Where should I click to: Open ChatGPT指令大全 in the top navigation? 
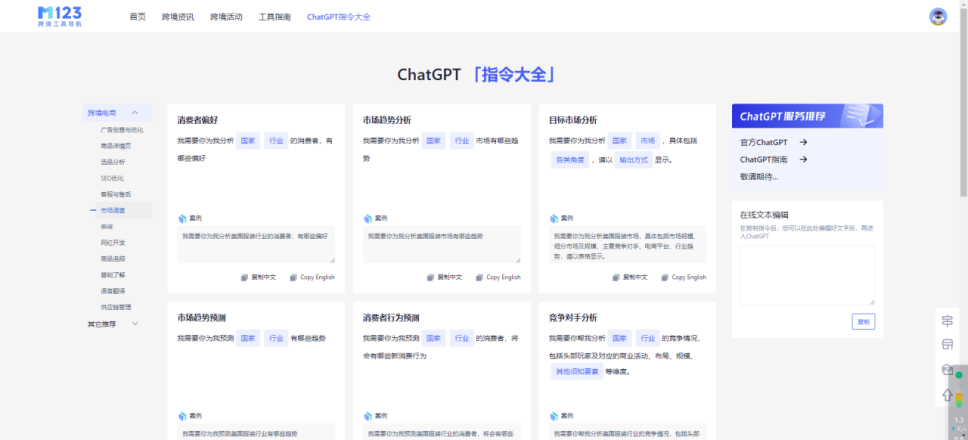[x=339, y=17]
